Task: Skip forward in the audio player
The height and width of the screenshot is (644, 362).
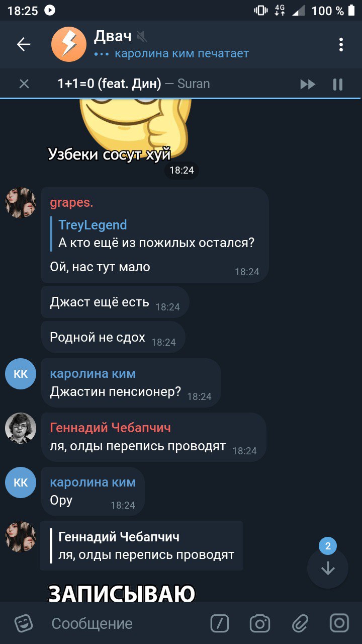Action: pos(308,84)
